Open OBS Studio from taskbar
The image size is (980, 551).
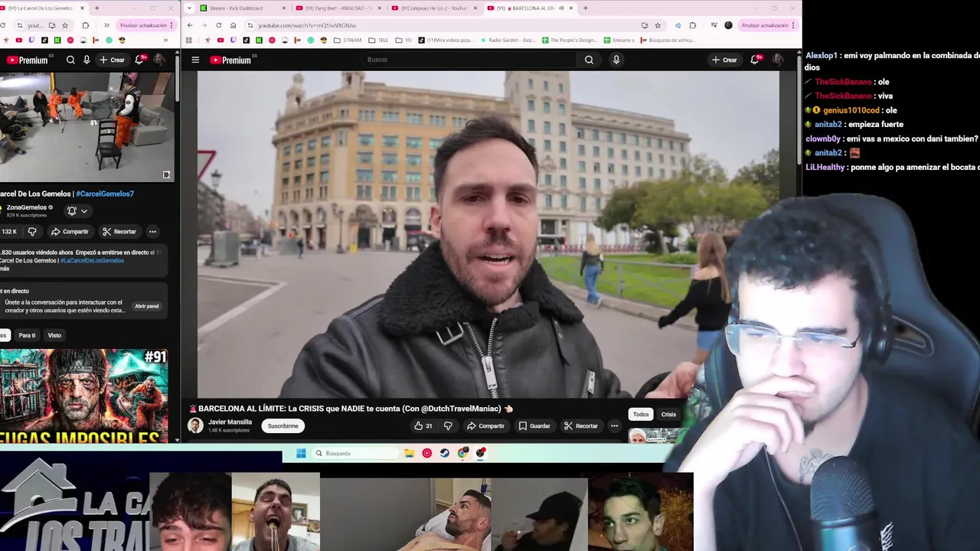[x=481, y=453]
